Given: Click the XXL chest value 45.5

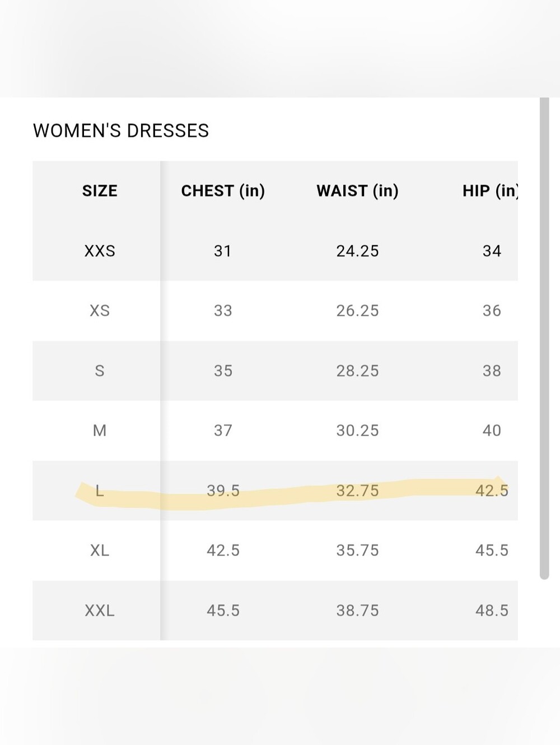Looking at the screenshot, I should pos(223,611).
